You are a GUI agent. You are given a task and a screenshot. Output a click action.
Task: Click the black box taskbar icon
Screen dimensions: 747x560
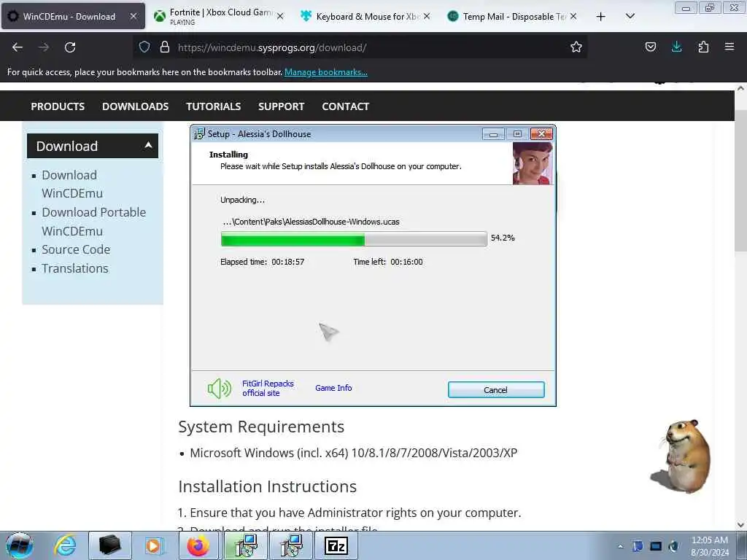109,545
